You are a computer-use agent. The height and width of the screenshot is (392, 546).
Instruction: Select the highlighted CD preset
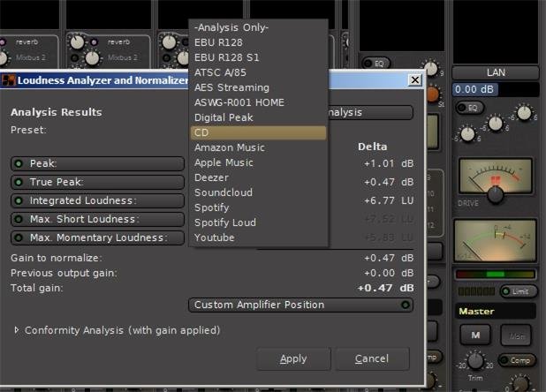click(258, 132)
